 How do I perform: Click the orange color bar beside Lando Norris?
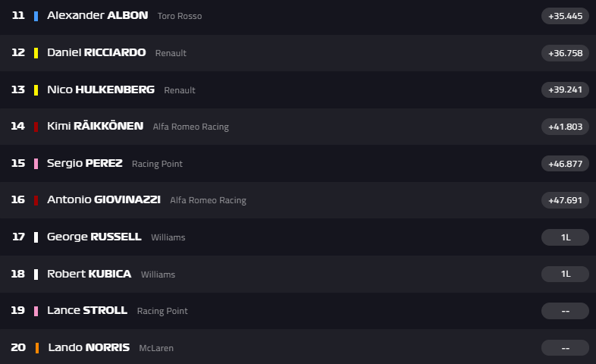[36, 348]
